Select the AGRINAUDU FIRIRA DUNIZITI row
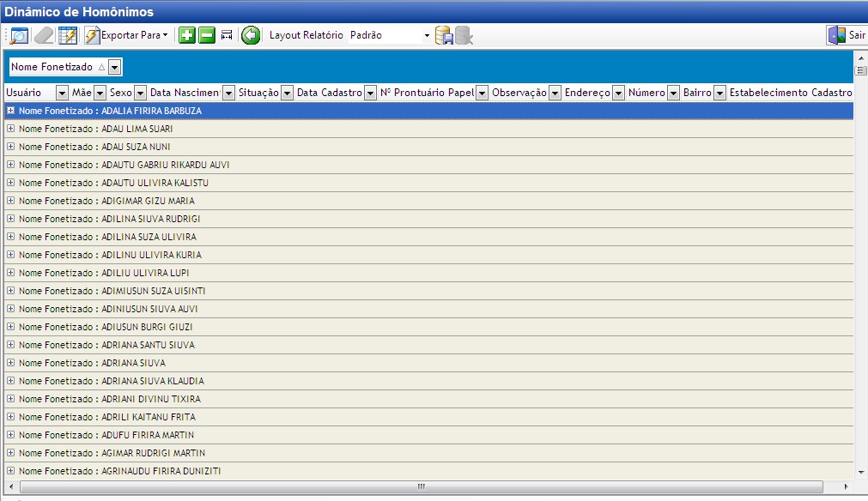868x501 pixels. pos(428,471)
